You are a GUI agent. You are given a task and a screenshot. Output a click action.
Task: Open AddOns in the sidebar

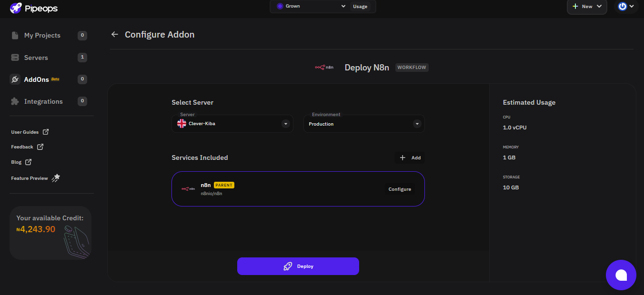pyautogui.click(x=49, y=79)
